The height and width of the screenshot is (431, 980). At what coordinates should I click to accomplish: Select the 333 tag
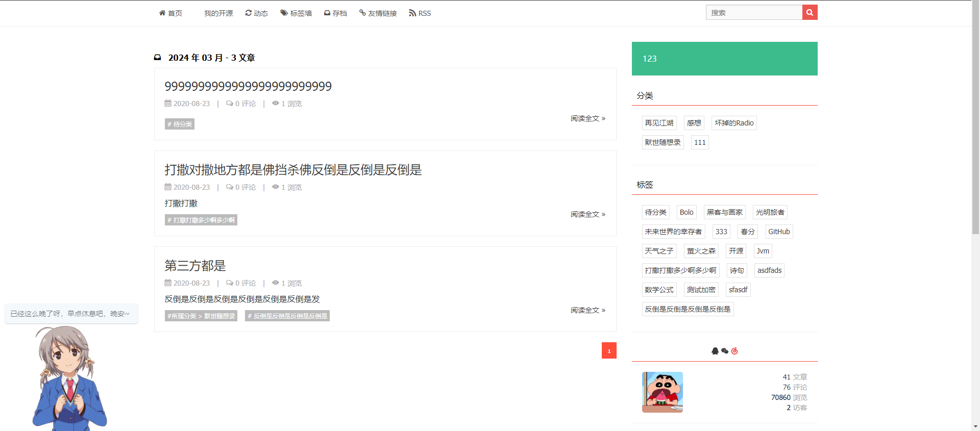point(721,232)
